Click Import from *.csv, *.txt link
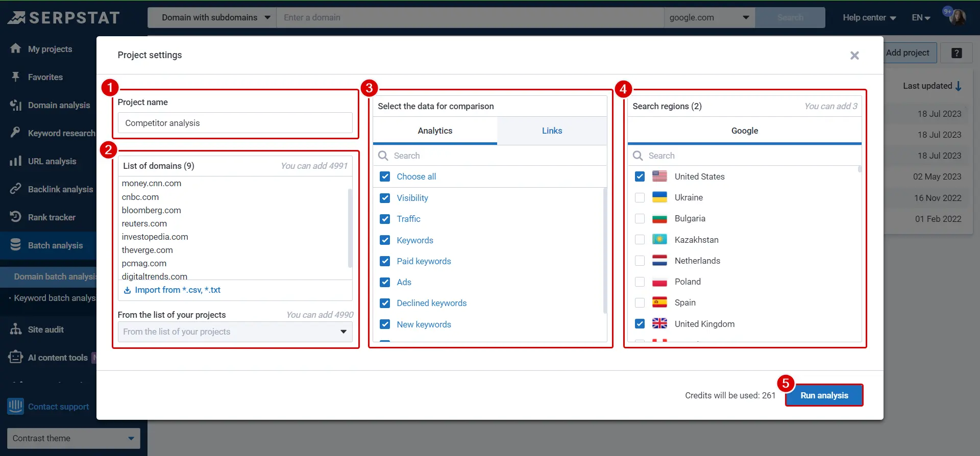This screenshot has height=456, width=980. [177, 290]
